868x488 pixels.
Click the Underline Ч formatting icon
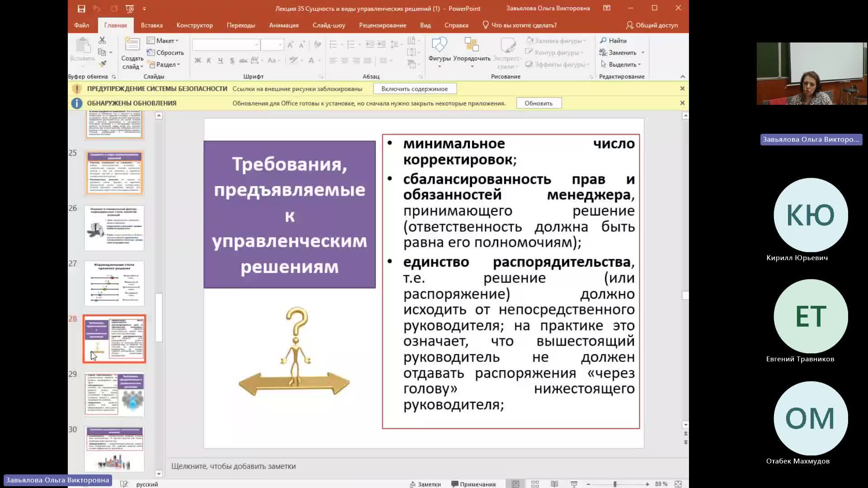point(221,60)
